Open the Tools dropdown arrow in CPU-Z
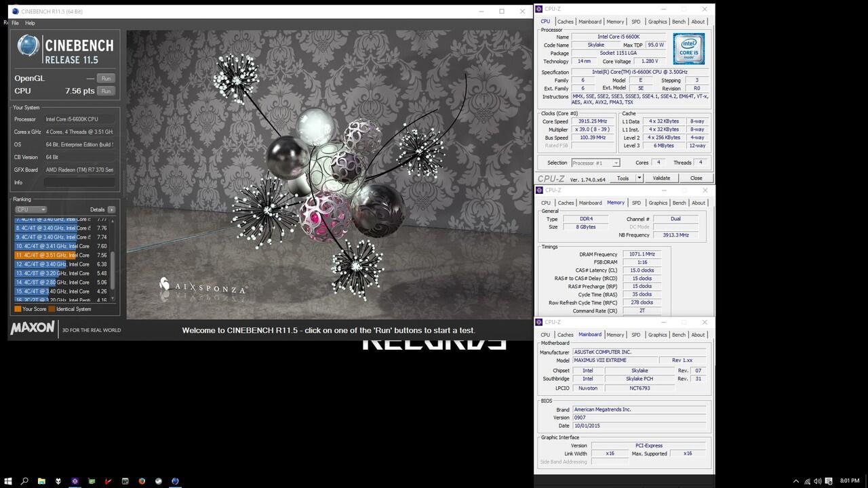This screenshot has height=488, width=868. (x=638, y=178)
